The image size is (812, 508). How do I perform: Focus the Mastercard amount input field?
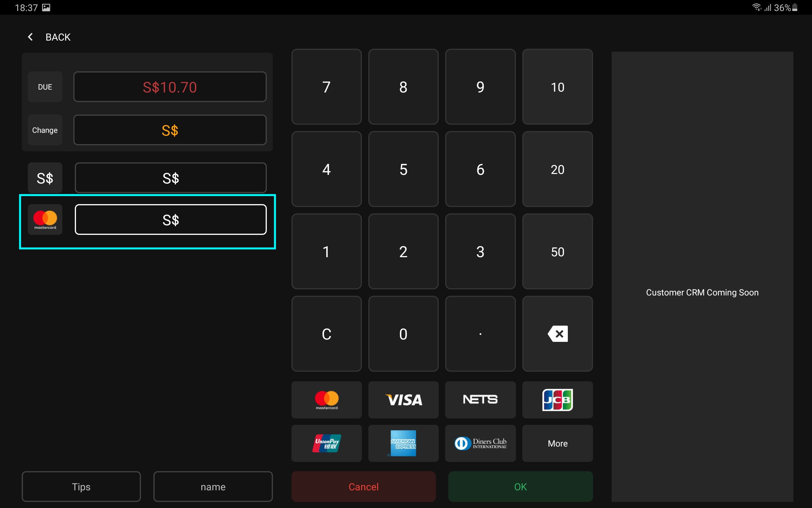(171, 220)
